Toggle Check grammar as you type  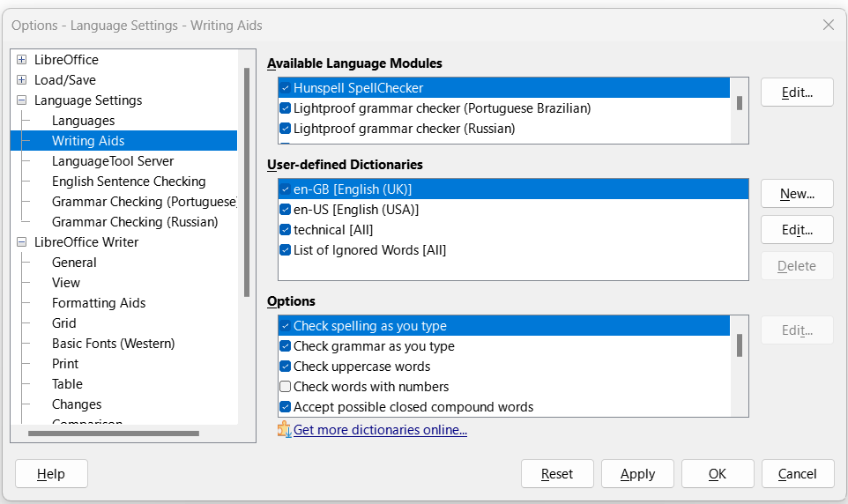(x=286, y=346)
